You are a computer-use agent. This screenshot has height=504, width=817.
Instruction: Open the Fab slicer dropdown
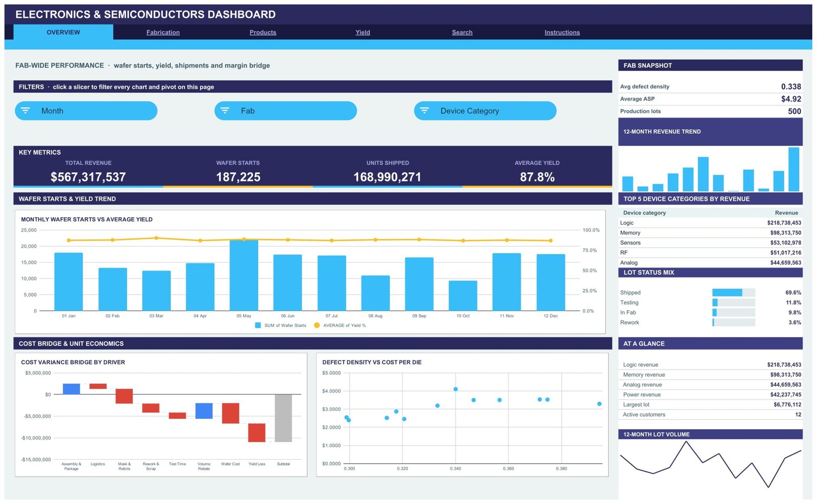pos(285,111)
